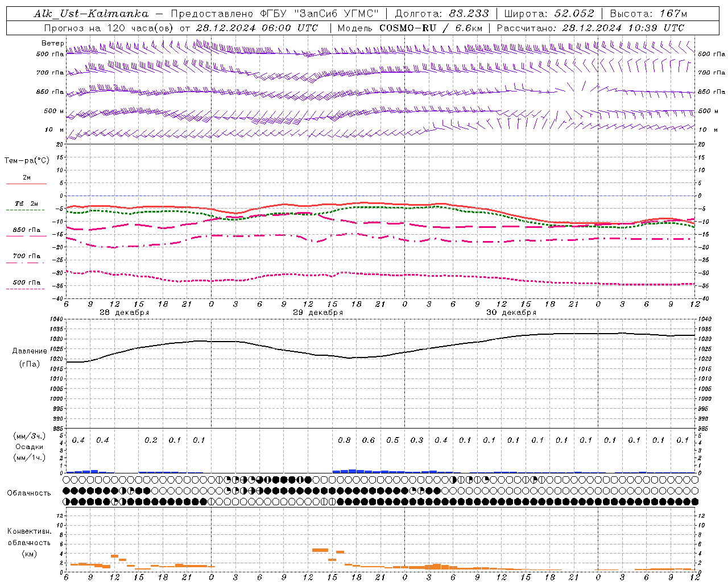Click the (мм/3ч.) precipitation unit label
This screenshot has height=582, width=728.
point(29,436)
